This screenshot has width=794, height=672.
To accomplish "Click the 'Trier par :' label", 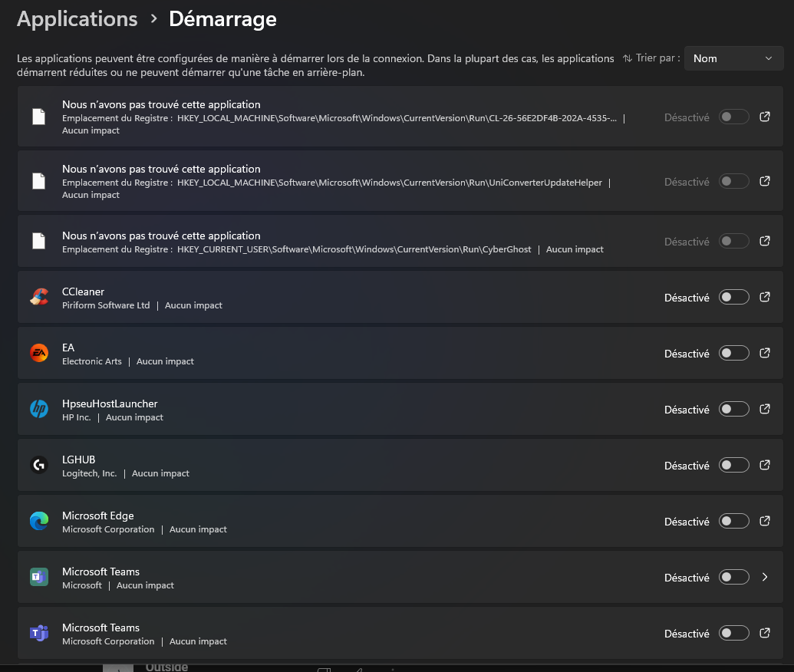I will pyautogui.click(x=657, y=58).
